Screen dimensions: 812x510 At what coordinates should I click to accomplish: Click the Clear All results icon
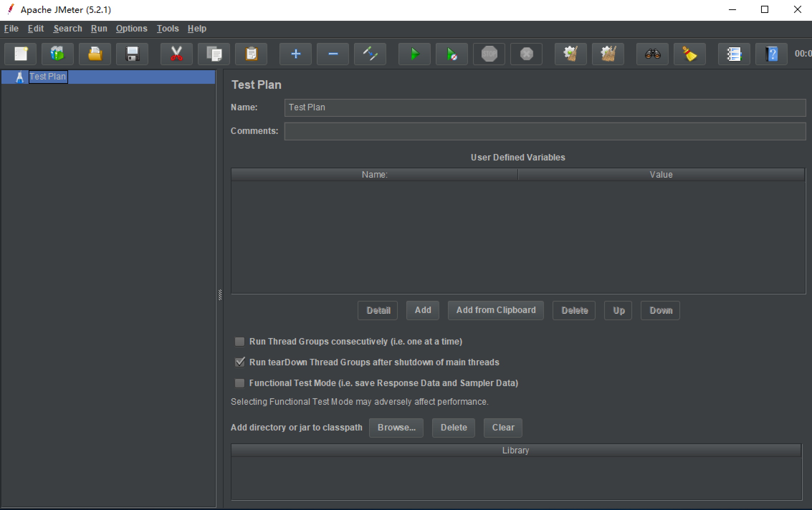[608, 54]
